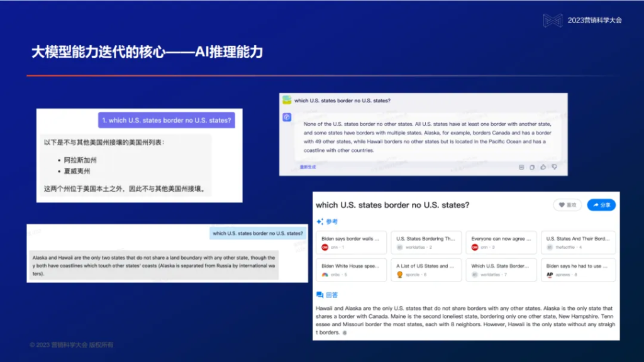The height and width of the screenshot is (362, 644).
Task: Open the 'Which U.S. State Border...' worldatlas card
Action: pos(501,270)
